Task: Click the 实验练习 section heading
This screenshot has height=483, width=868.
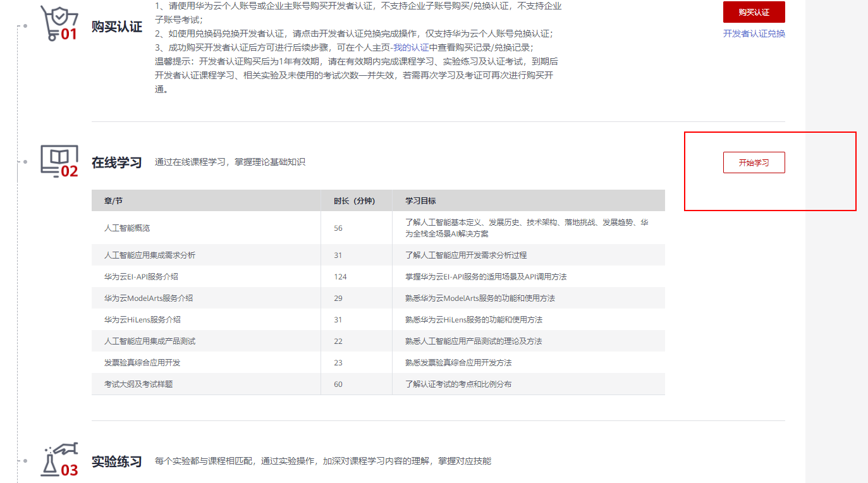Action: pos(117,462)
